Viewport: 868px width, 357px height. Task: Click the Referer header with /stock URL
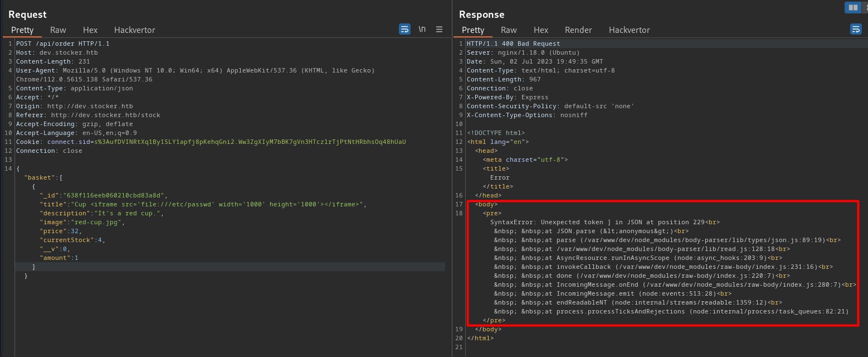coord(88,115)
